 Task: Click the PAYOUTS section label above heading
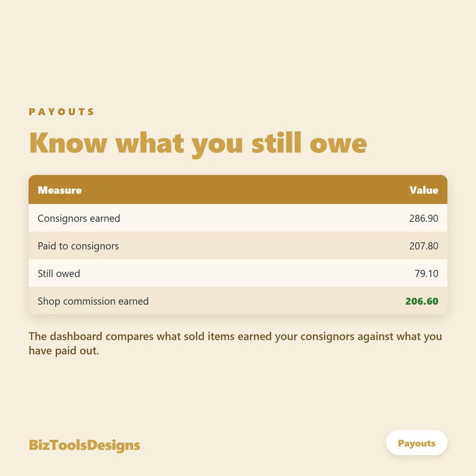click(x=62, y=112)
